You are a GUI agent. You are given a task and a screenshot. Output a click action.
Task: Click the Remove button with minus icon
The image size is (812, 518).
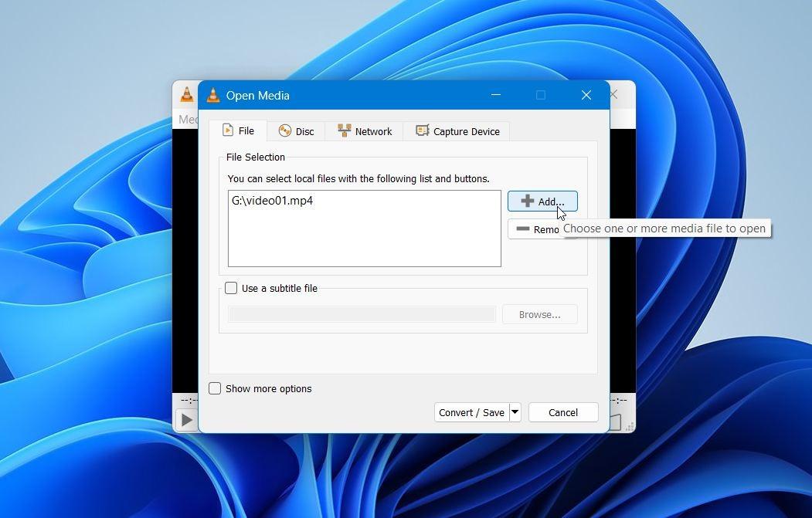coord(533,229)
